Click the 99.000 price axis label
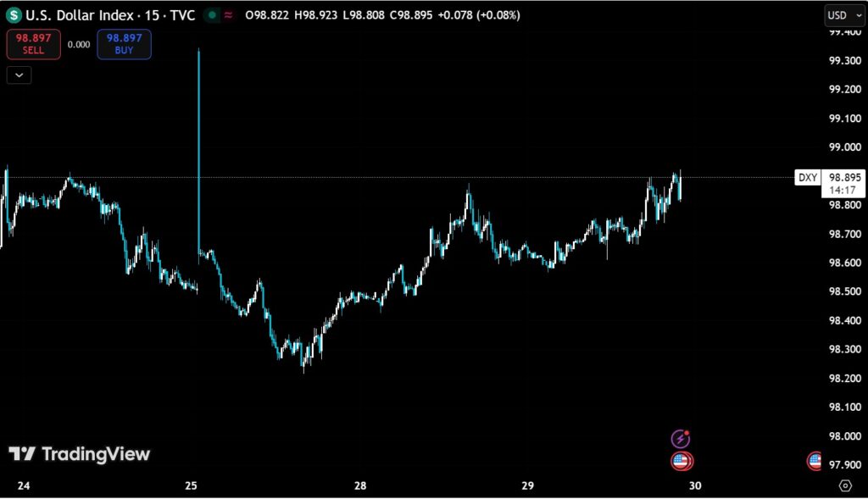 tap(845, 147)
